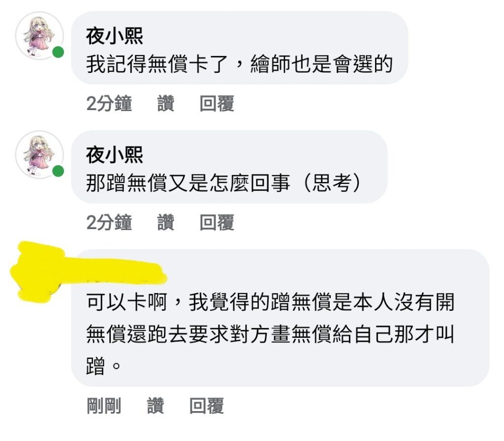Click 夜小熙 name on first comment
This screenshot has width=504, height=441.
click(x=114, y=36)
